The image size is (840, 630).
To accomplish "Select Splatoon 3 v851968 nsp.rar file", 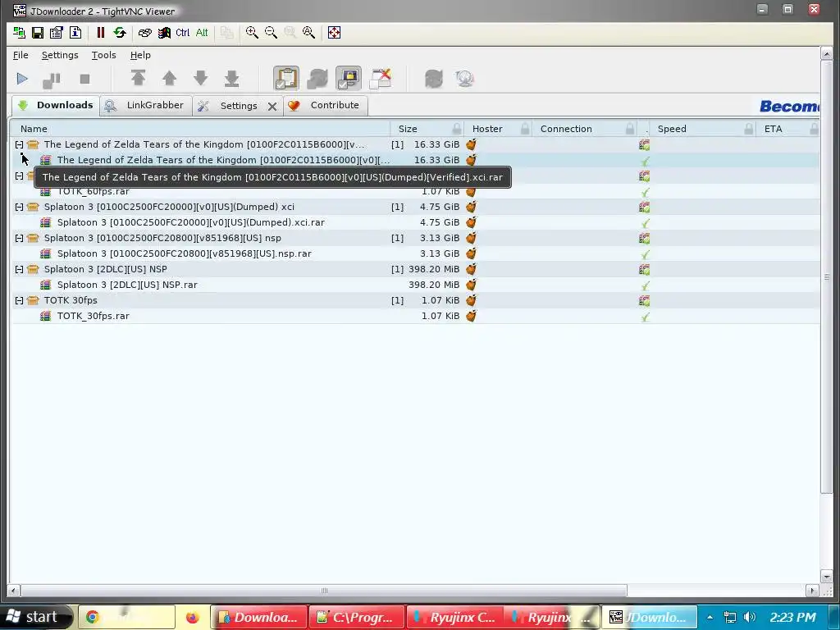I will 416,253.
